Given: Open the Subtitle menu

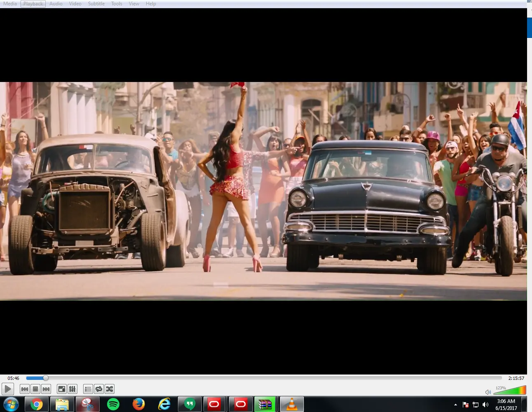Looking at the screenshot, I should pyautogui.click(x=96, y=4).
